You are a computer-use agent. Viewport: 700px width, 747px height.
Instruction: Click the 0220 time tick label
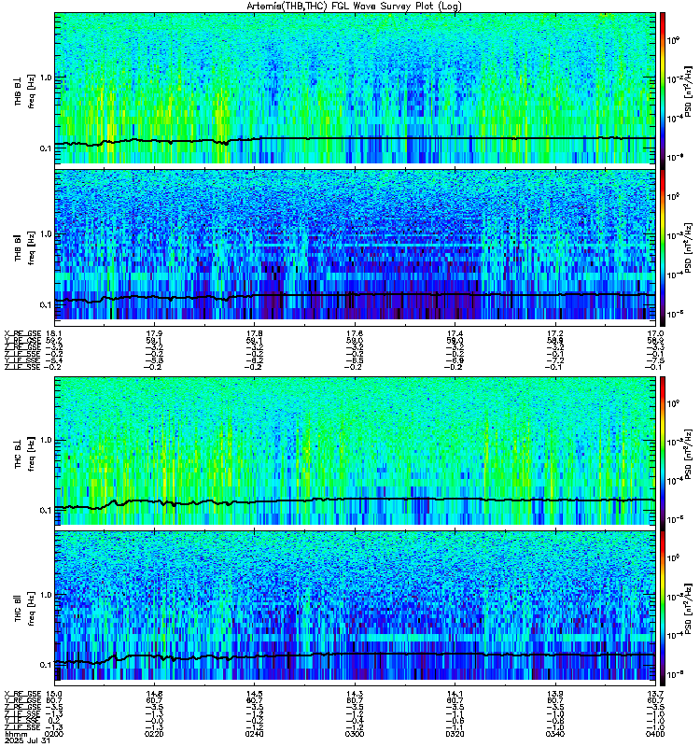tap(154, 734)
